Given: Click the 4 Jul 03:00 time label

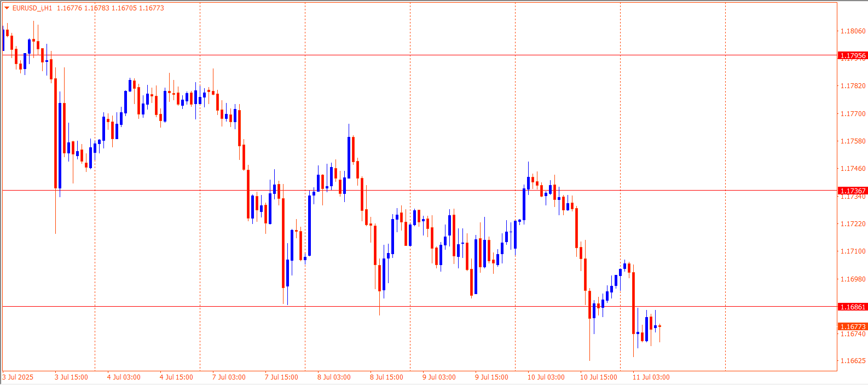Looking at the screenshot, I should [x=124, y=377].
